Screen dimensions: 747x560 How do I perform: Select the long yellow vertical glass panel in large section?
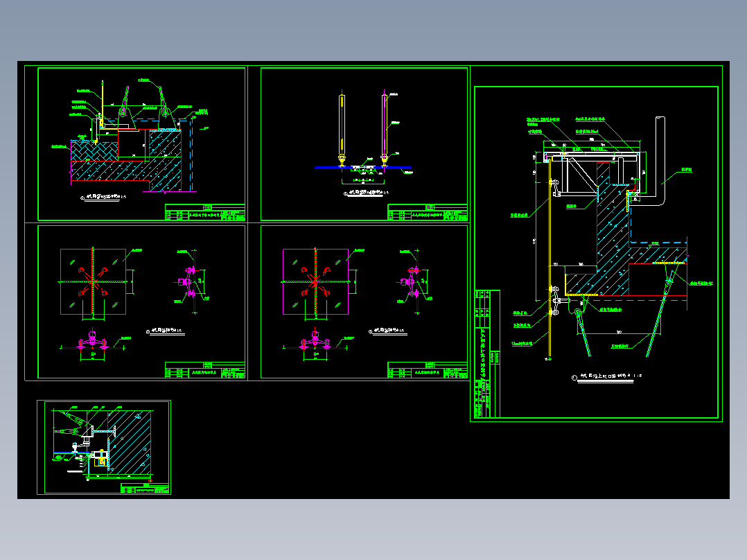click(550, 257)
